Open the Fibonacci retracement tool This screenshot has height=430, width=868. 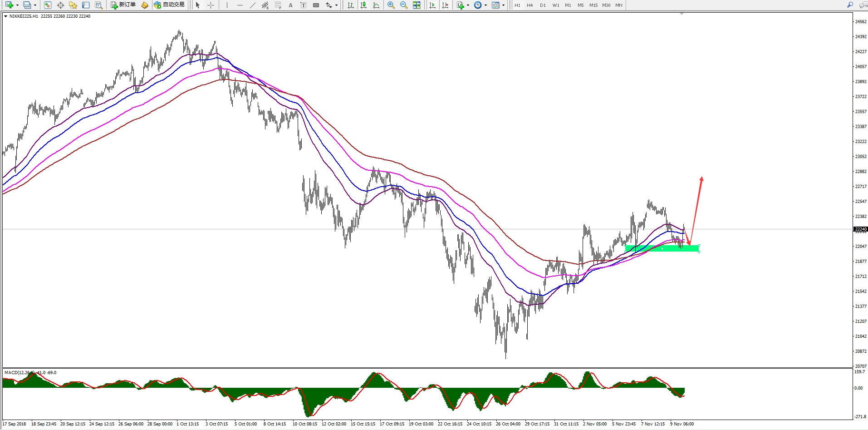tap(278, 5)
